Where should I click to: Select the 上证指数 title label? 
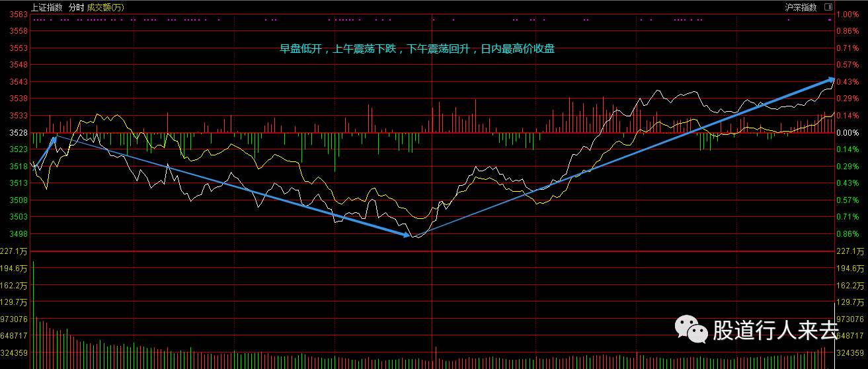[x=47, y=8]
